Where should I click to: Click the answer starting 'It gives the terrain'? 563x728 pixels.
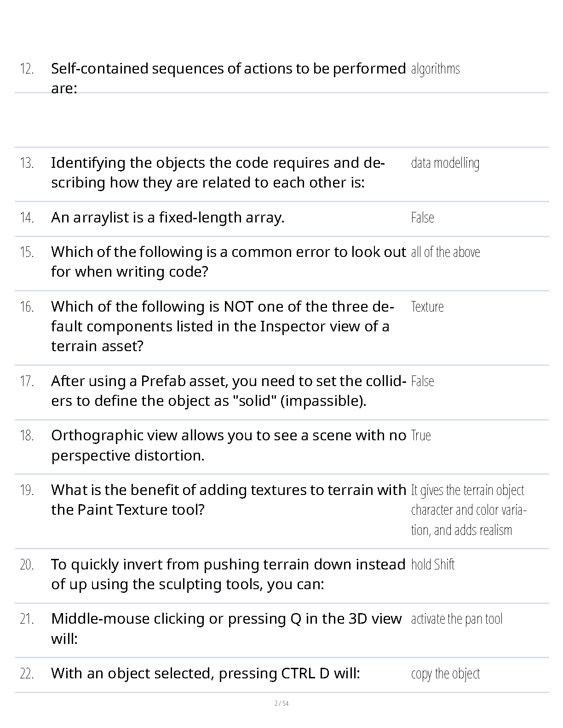(x=468, y=510)
